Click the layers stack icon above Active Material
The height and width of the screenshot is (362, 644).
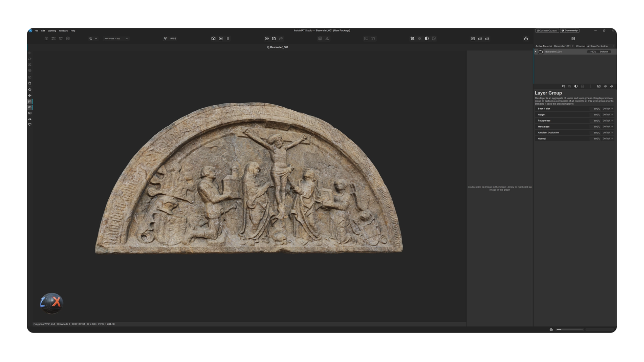pos(573,39)
